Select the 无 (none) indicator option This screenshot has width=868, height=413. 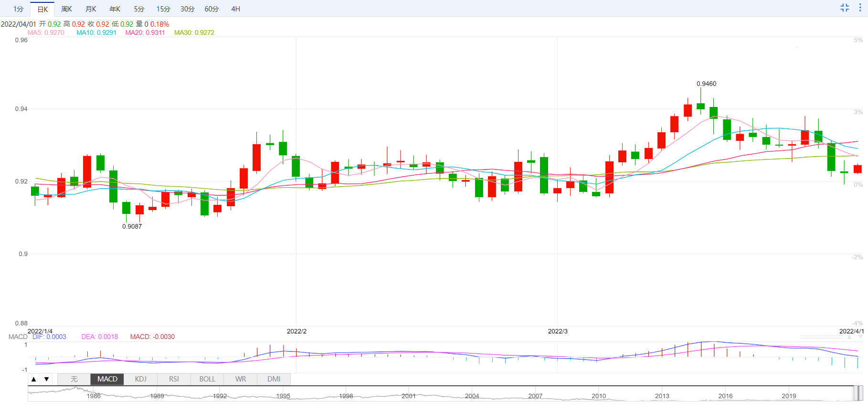tap(74, 379)
